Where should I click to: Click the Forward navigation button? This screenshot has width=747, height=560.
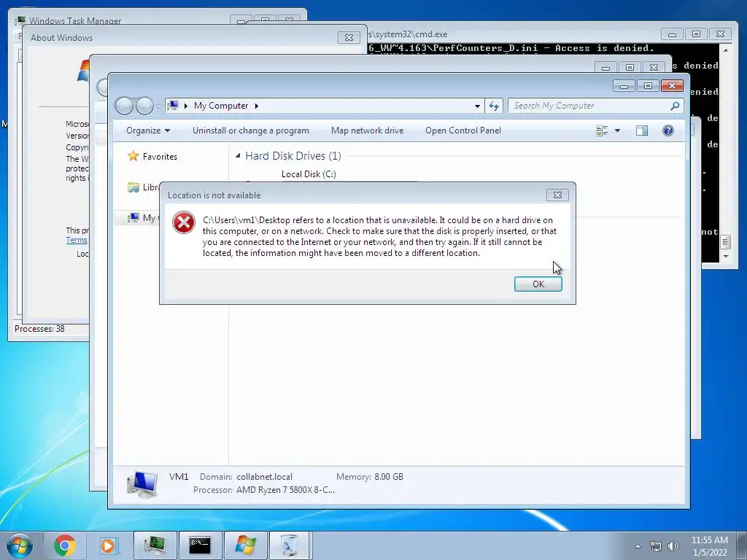click(x=144, y=106)
